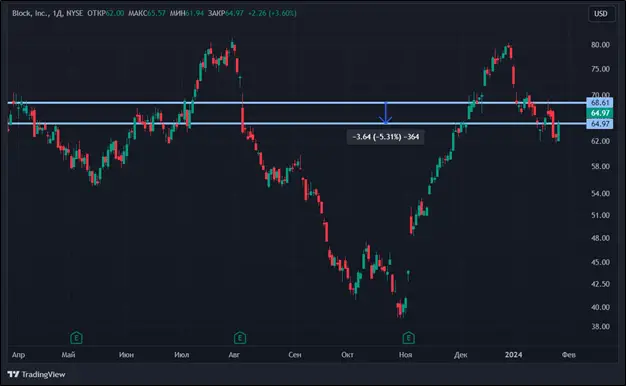Click the lower 64.97 line price label

pos(600,124)
